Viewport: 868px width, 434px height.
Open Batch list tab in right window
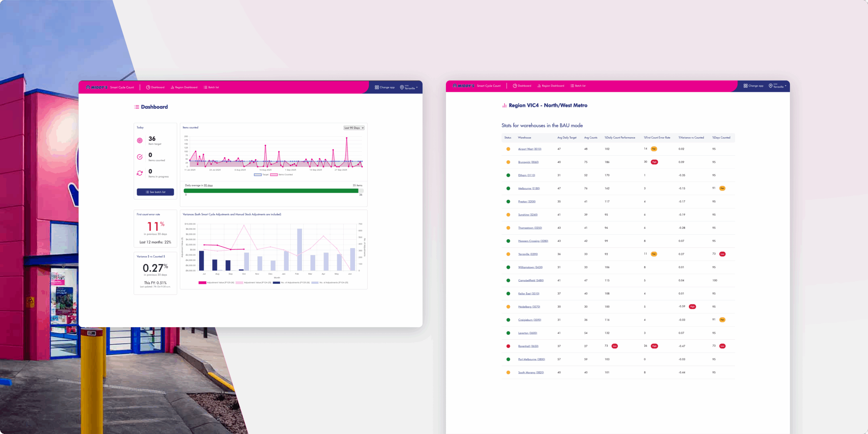(x=578, y=86)
